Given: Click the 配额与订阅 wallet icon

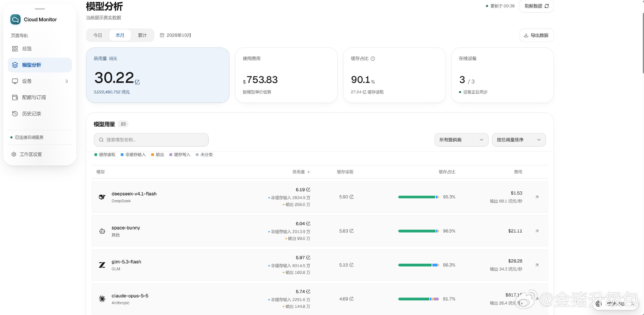Looking at the screenshot, I should pos(15,97).
